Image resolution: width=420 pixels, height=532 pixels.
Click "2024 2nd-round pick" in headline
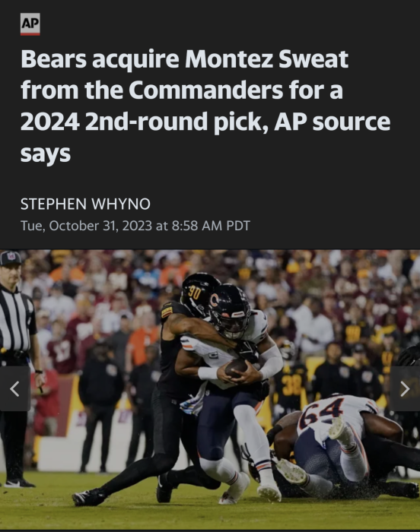click(145, 122)
